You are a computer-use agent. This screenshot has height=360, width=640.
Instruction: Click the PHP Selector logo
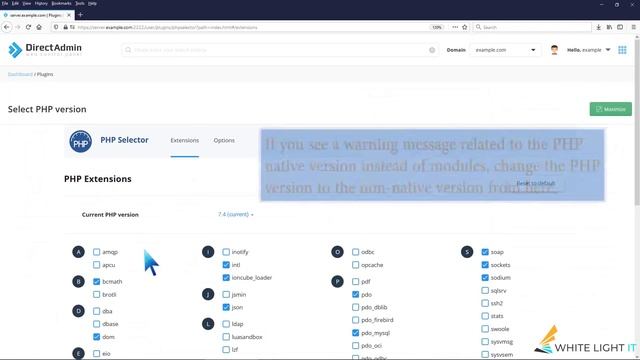click(x=80, y=142)
